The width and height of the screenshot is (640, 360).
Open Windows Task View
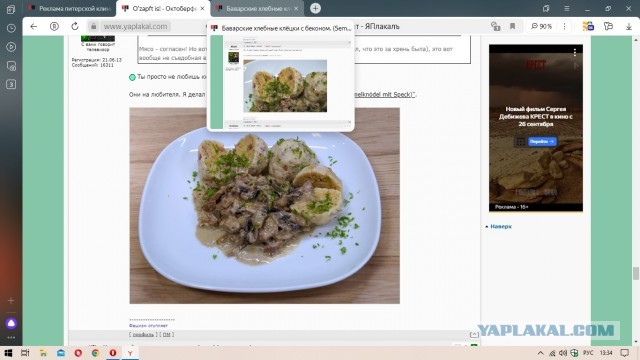[25, 353]
